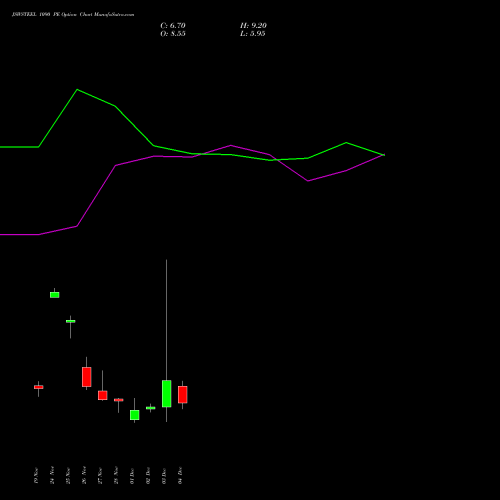Click the close value C: 6.70
The height and width of the screenshot is (500, 500).
(173, 26)
